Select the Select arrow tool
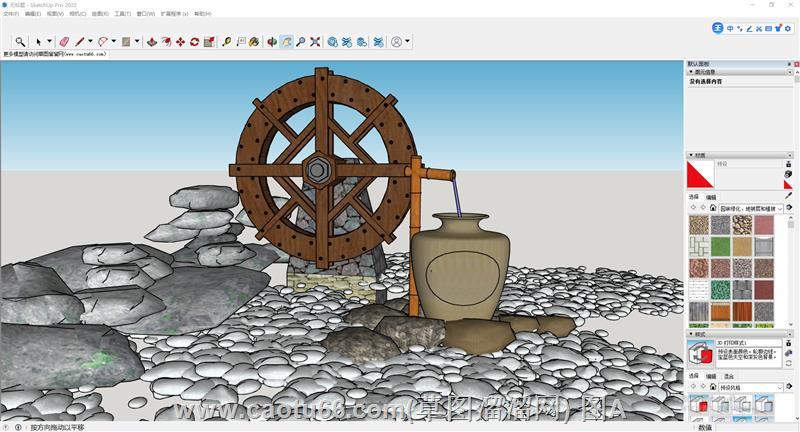The width and height of the screenshot is (800, 432). click(39, 42)
